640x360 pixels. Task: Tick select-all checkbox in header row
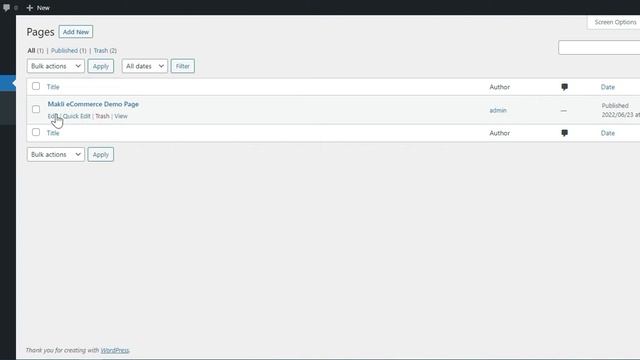pyautogui.click(x=36, y=86)
